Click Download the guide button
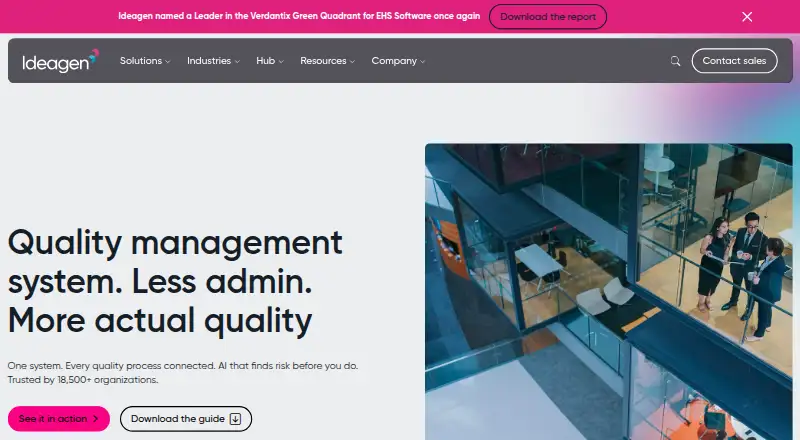The width and height of the screenshot is (800, 440). (186, 419)
